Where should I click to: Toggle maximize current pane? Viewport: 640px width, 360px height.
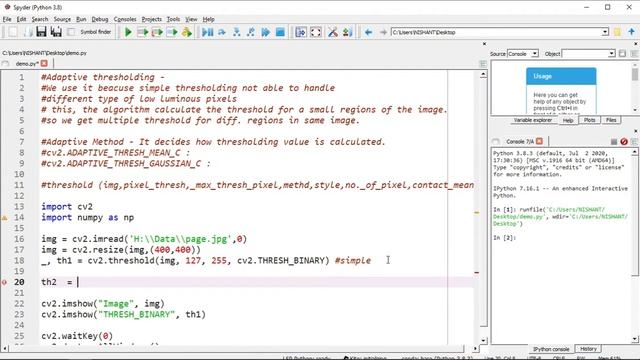pyautogui.click(x=301, y=32)
